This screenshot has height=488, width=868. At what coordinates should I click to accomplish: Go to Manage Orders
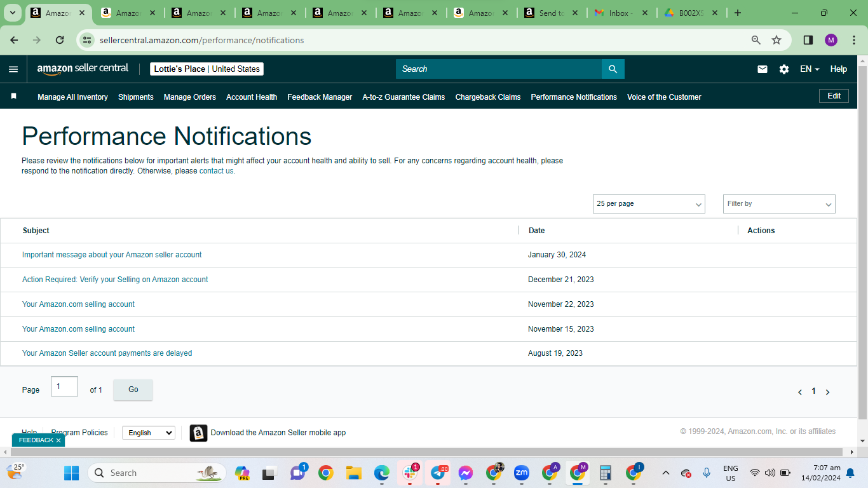190,97
